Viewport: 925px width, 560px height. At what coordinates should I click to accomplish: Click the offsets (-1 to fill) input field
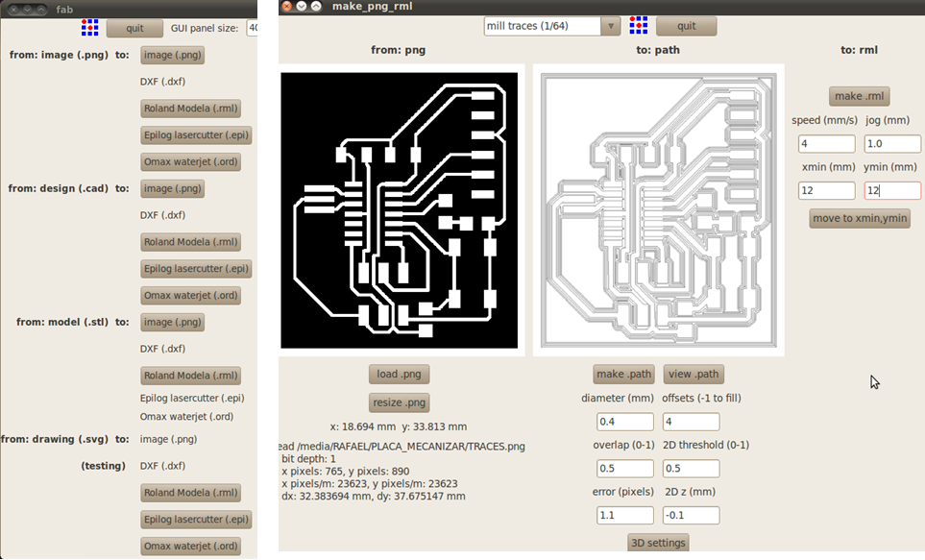point(691,422)
